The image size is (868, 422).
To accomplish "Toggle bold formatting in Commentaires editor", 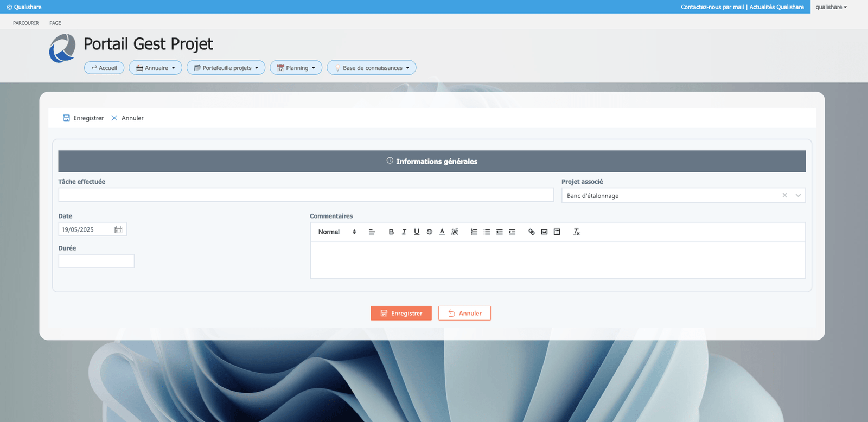I will pyautogui.click(x=391, y=232).
